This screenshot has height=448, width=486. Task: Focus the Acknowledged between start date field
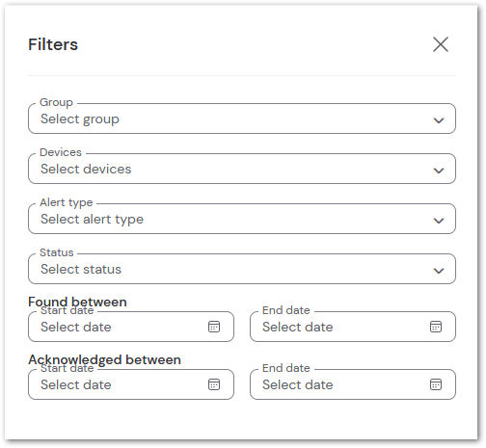pyautogui.click(x=131, y=384)
